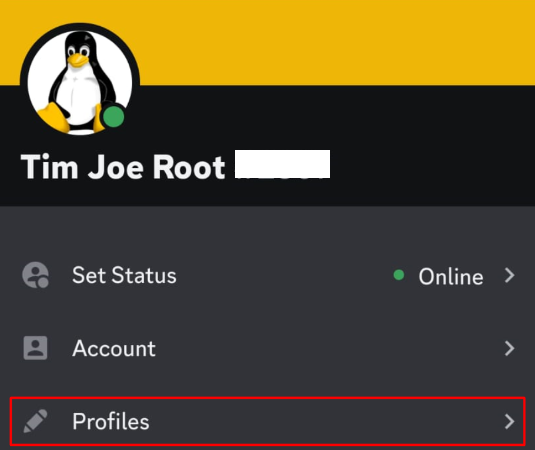Expand the Set Status chevron arrow
535x450 pixels.
tap(509, 275)
